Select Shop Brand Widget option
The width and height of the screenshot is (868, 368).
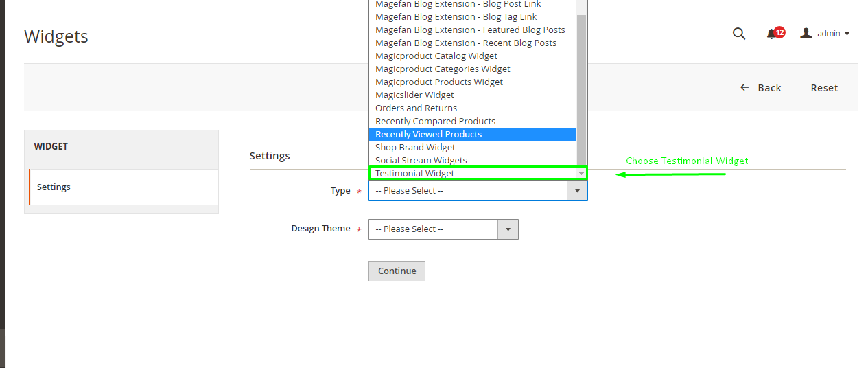point(415,147)
